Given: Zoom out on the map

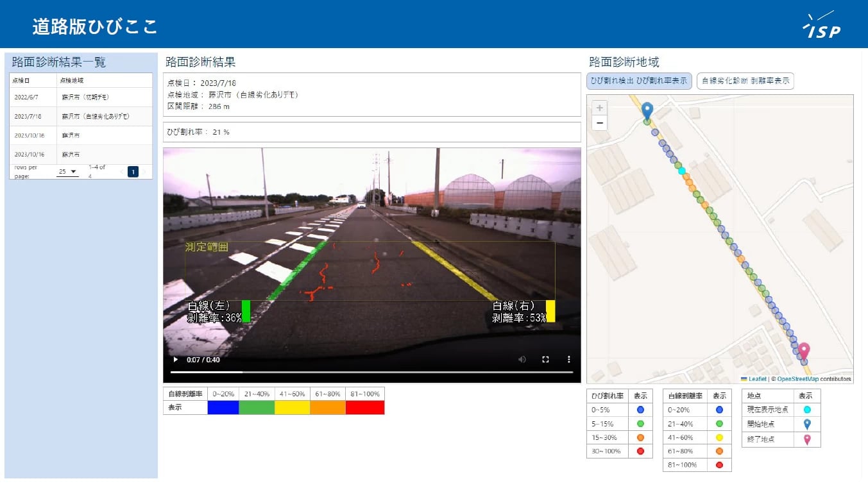Looking at the screenshot, I should click(599, 122).
